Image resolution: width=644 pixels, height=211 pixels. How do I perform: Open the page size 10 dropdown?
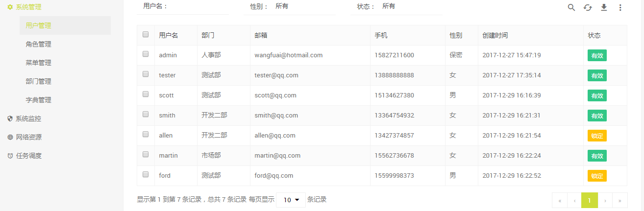point(291,200)
